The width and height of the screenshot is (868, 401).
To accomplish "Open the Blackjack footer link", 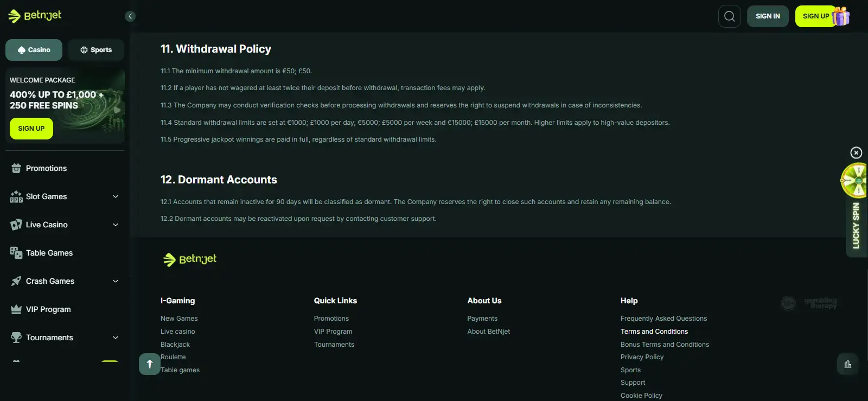I will coord(175,345).
